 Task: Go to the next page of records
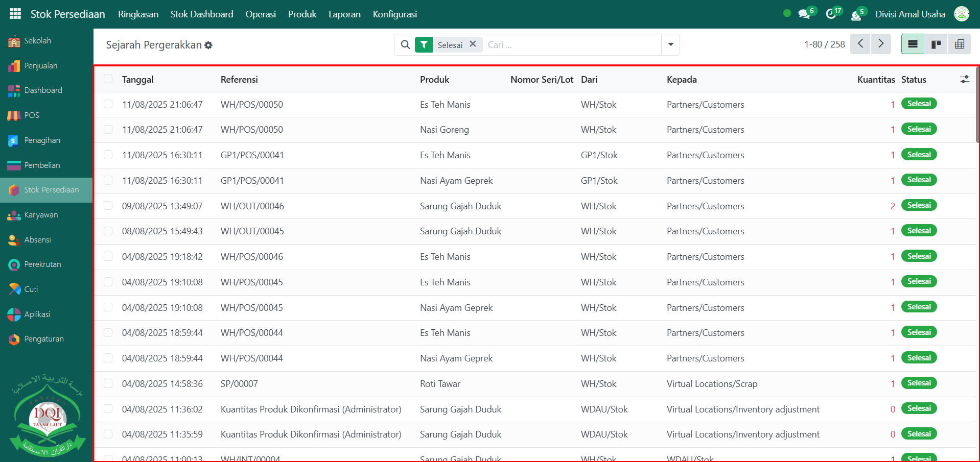(881, 44)
